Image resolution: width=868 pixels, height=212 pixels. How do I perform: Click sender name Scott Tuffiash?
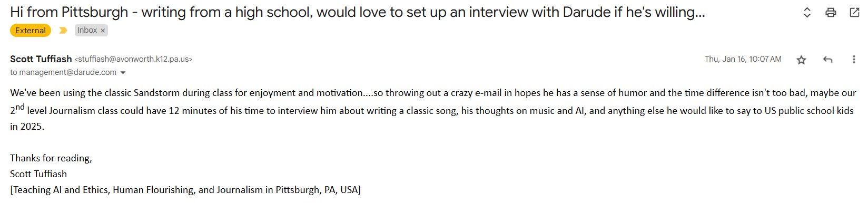point(41,59)
